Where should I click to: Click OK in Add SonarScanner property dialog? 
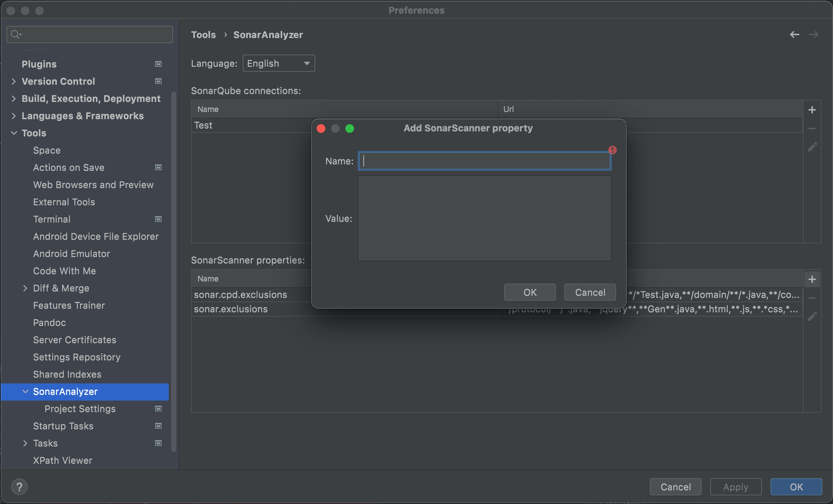(x=530, y=292)
